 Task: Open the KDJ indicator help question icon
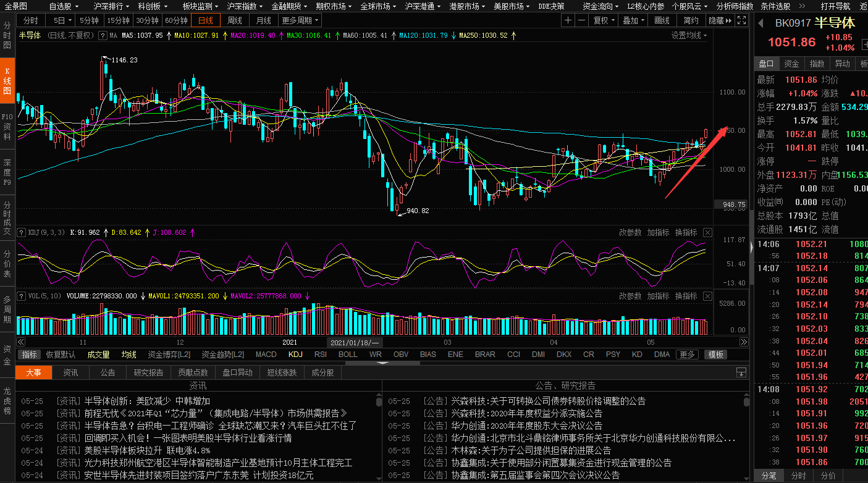22,233
